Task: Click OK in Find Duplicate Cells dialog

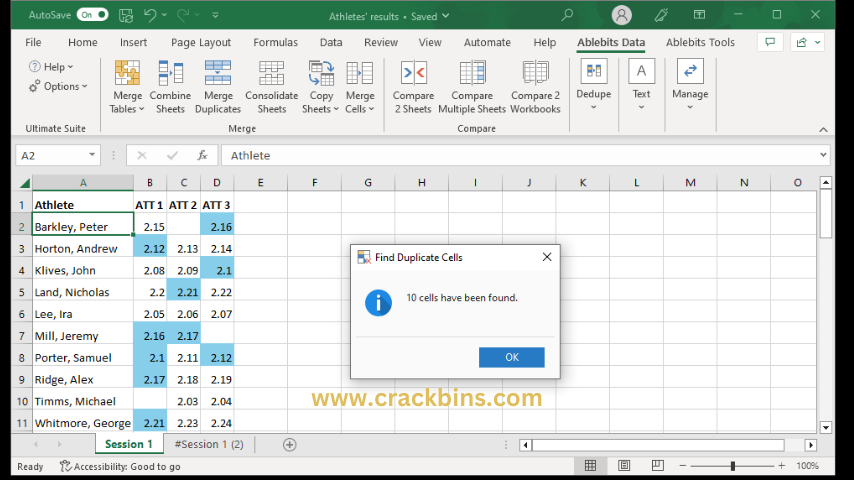Action: 511,357
